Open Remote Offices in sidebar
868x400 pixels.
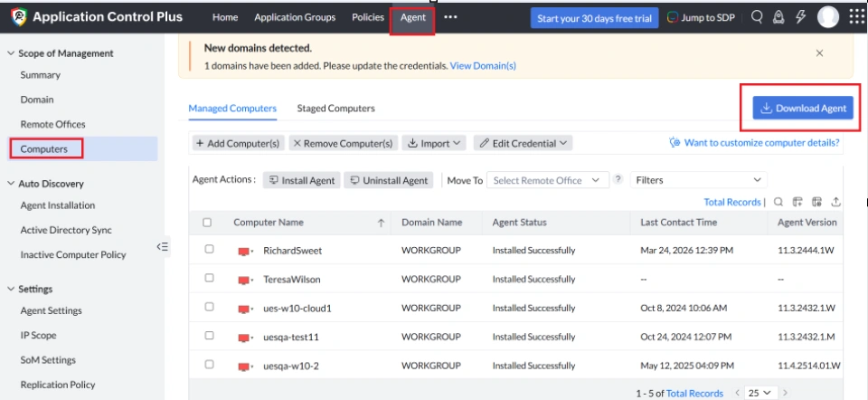[52, 124]
